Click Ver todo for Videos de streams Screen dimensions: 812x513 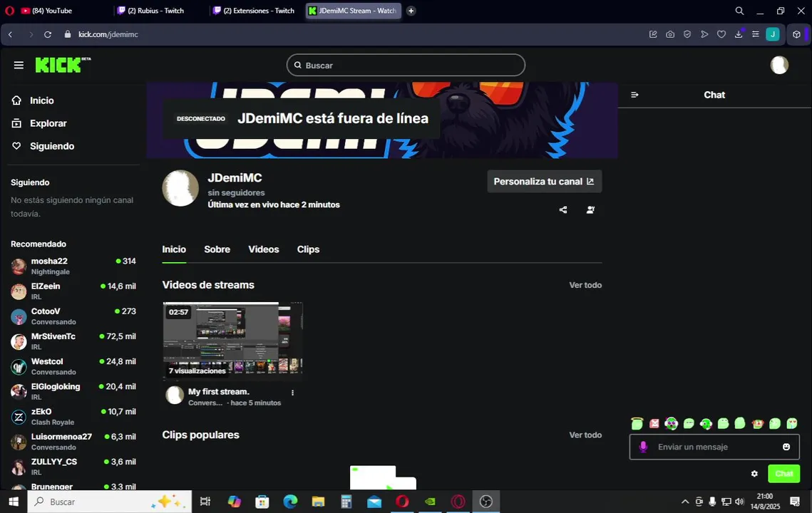(x=585, y=285)
